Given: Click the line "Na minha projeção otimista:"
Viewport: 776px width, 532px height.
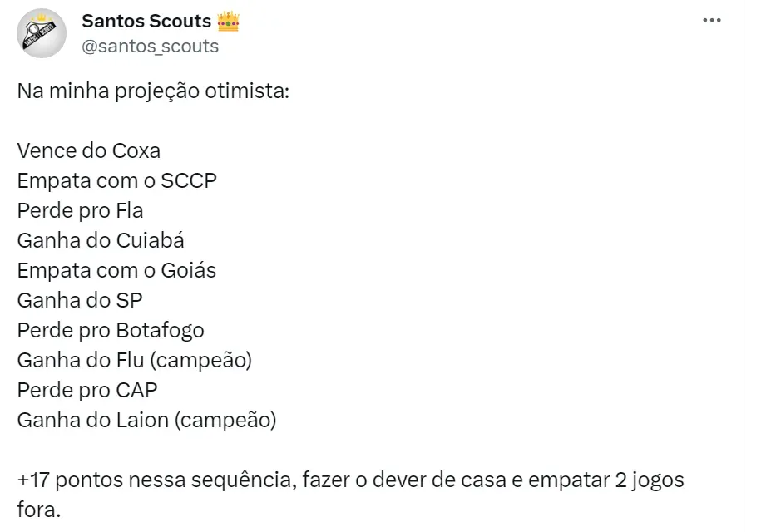Looking at the screenshot, I should [153, 91].
